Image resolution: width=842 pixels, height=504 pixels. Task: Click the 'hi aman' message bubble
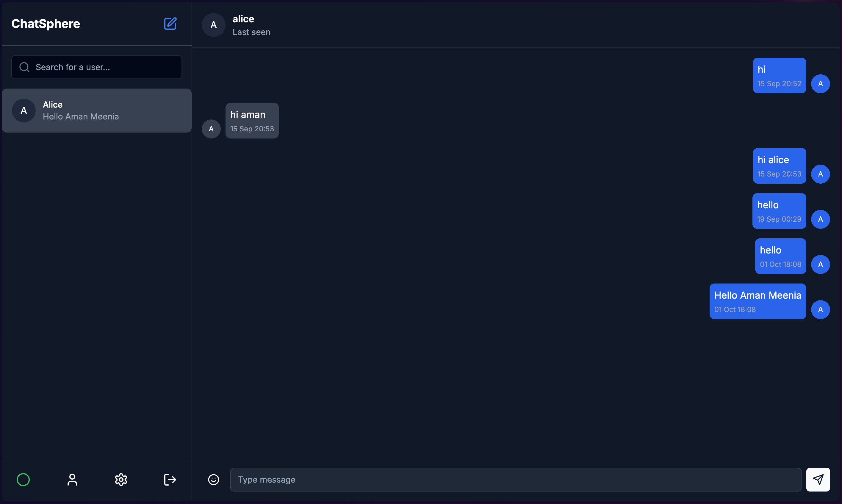click(252, 121)
